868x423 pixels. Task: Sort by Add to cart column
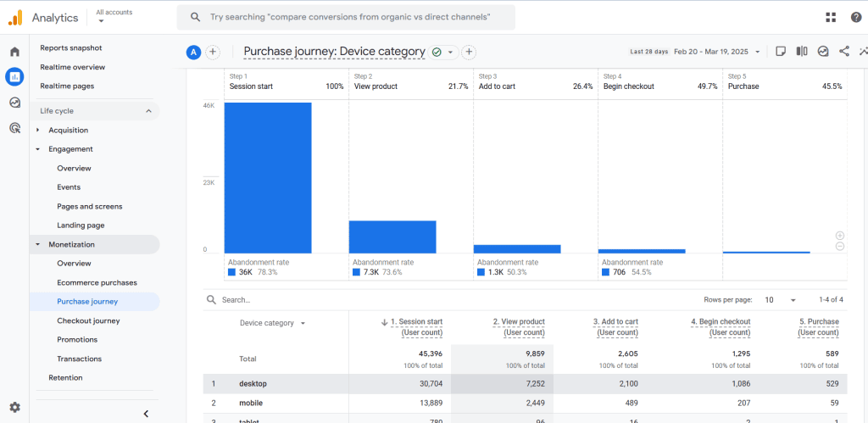(615, 327)
